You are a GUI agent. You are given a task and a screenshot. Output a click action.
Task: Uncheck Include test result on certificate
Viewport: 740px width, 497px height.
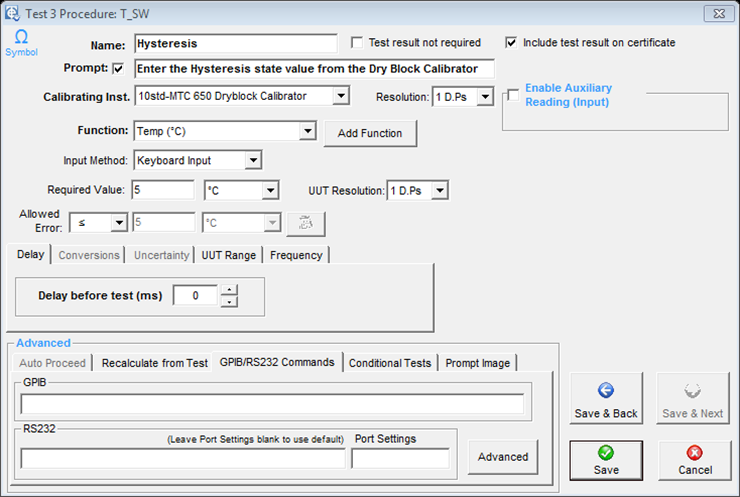pos(511,43)
